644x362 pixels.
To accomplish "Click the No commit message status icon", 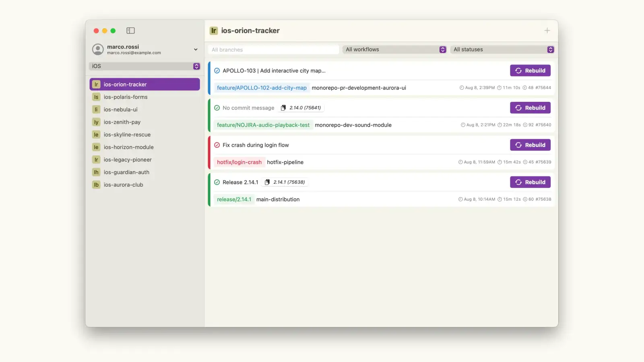I will (x=217, y=108).
